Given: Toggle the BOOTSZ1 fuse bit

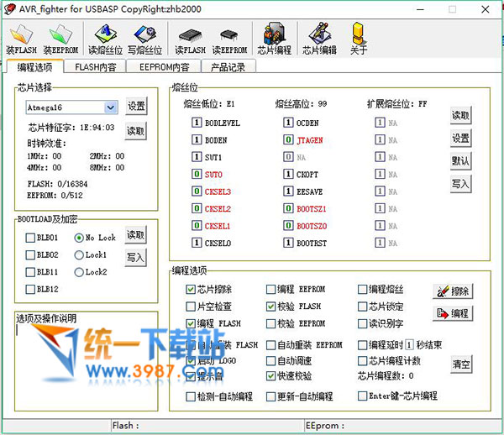Looking at the screenshot, I should pos(288,208).
